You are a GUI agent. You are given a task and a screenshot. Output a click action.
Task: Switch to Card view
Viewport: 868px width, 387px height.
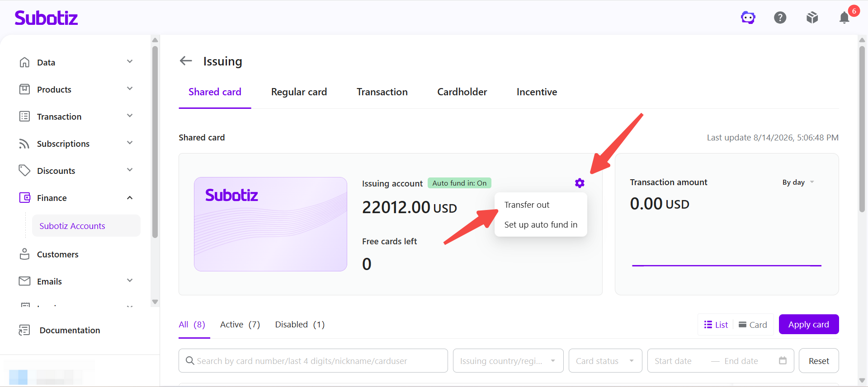pyautogui.click(x=753, y=325)
